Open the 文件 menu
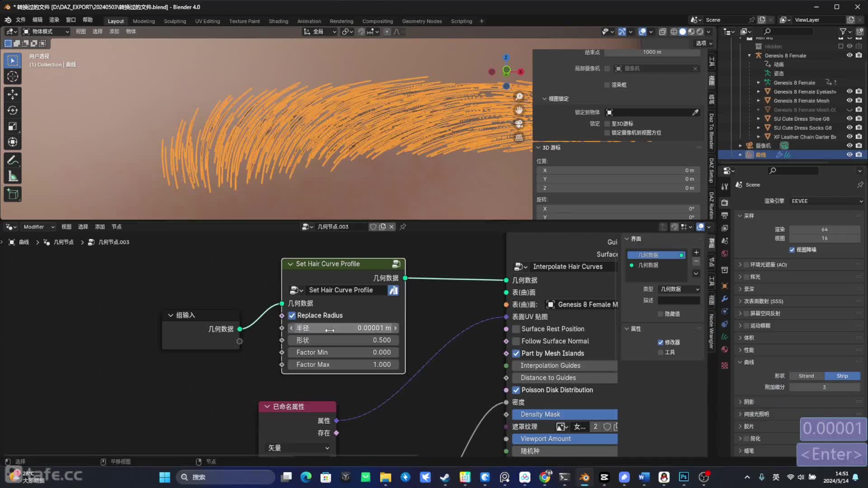Image resolution: width=868 pixels, height=488 pixels. click(x=21, y=20)
